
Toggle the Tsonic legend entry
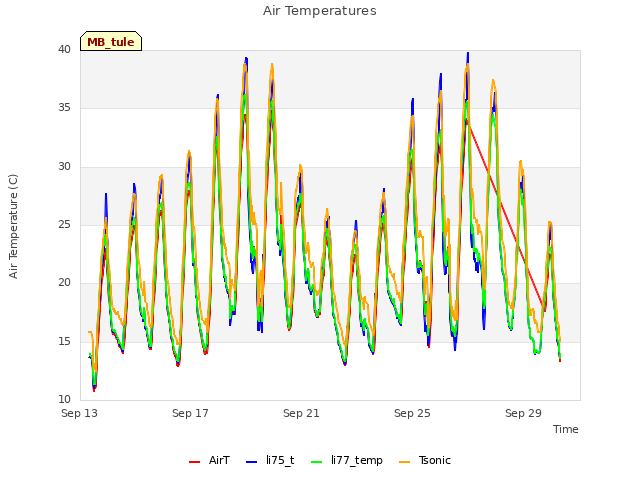pos(424,460)
